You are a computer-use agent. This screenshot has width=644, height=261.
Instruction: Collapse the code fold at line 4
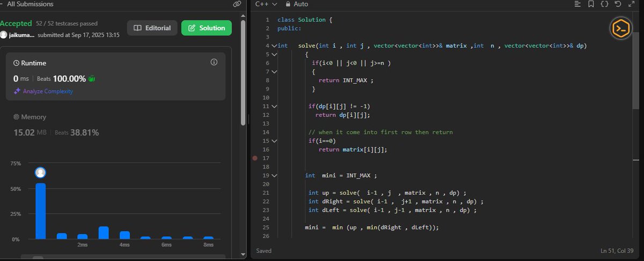click(x=274, y=46)
